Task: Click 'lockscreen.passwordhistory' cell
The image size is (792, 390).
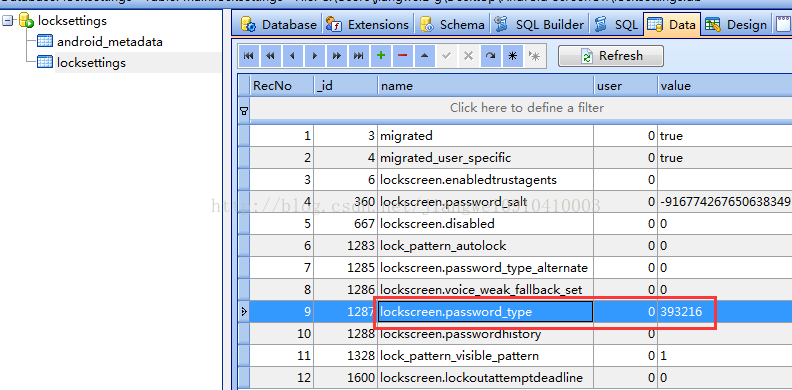Action: coord(485,334)
